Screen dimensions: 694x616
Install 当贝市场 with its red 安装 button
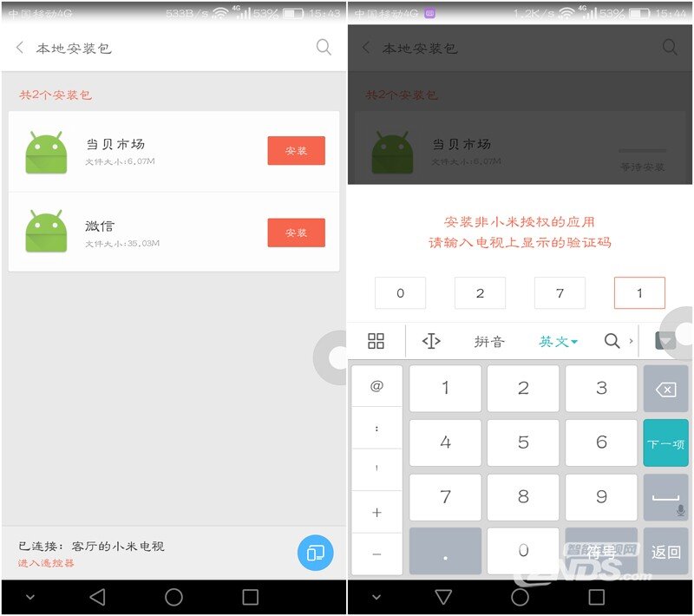[296, 150]
